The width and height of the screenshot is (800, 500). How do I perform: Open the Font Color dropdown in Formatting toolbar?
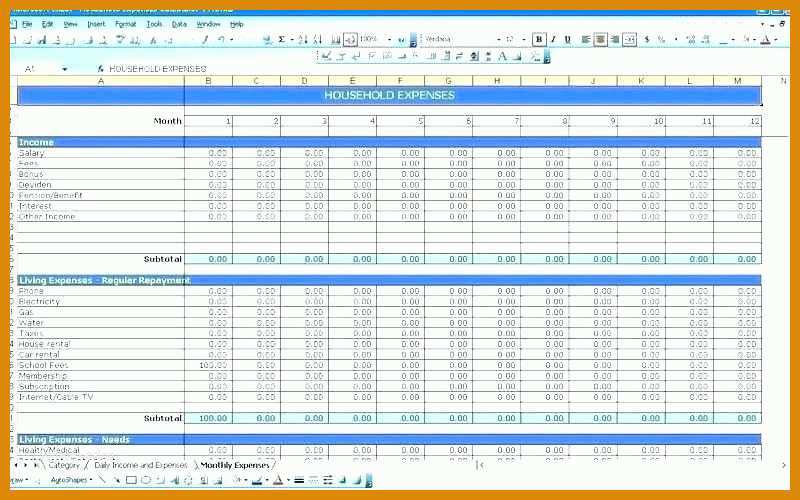pyautogui.click(x=776, y=39)
